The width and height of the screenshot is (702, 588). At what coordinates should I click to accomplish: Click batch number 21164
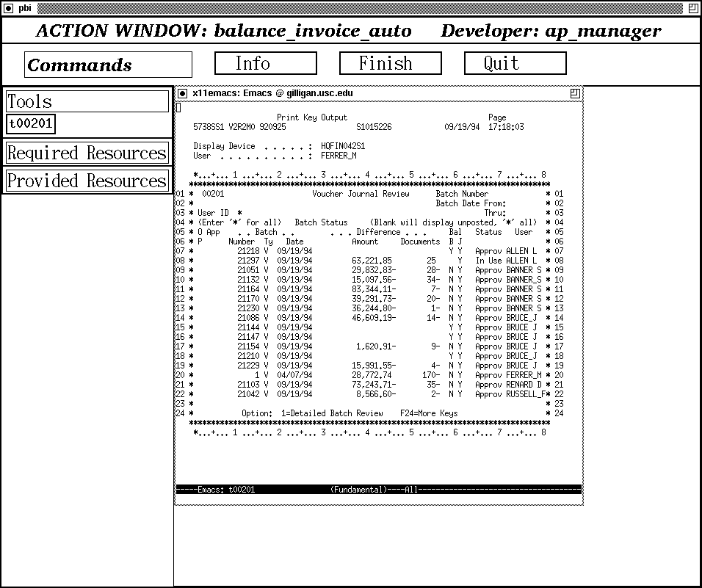pos(248,289)
